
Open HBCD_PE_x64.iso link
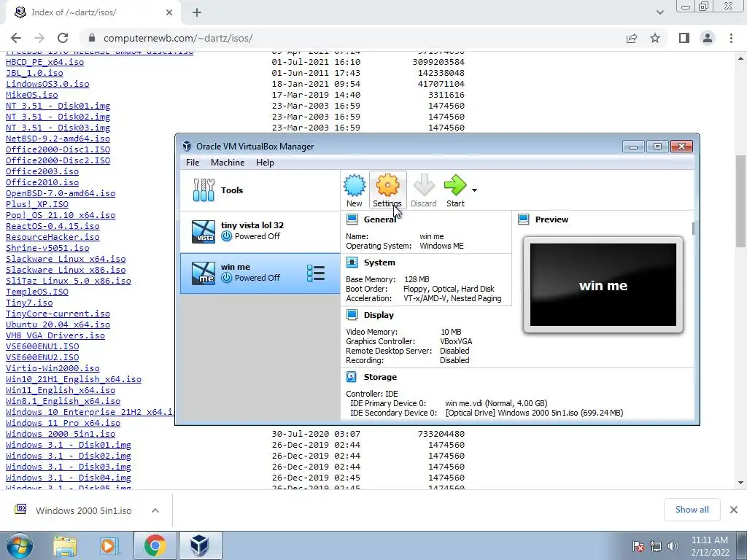[x=44, y=62]
